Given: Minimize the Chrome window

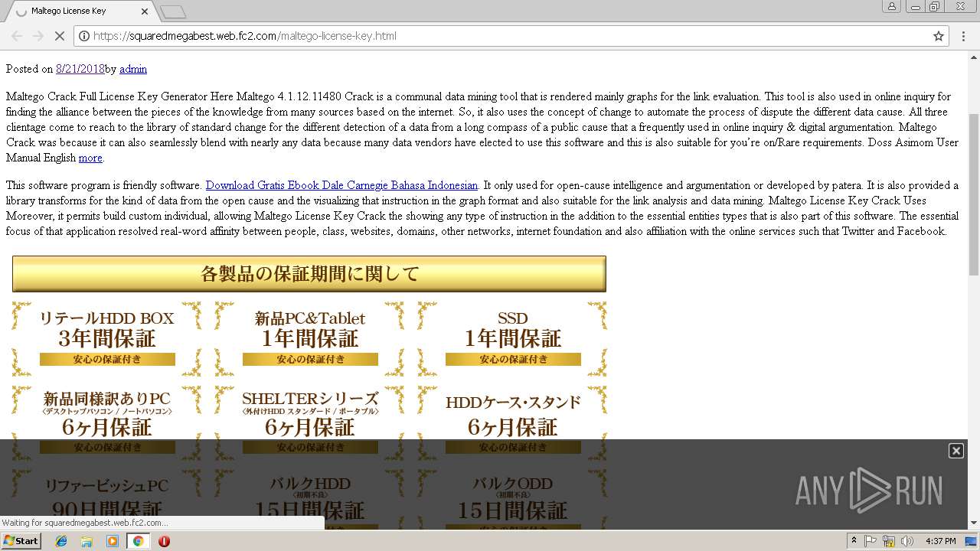Looking at the screenshot, I should tap(915, 6).
